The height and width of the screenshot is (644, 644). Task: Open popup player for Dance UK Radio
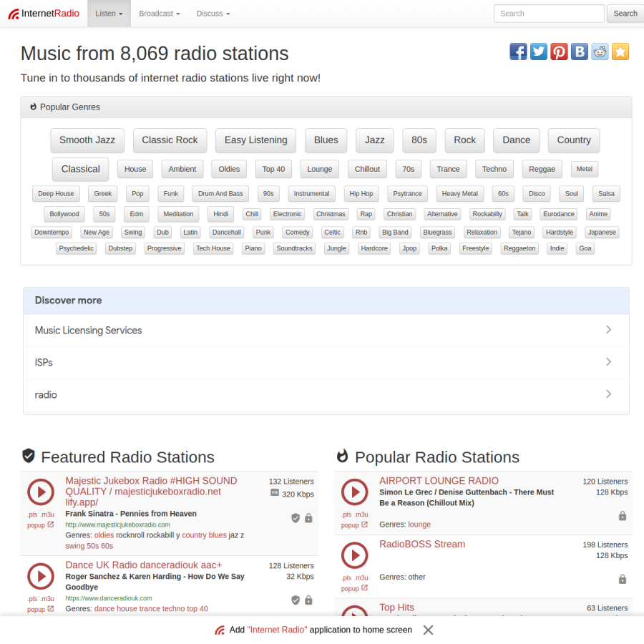pos(40,609)
